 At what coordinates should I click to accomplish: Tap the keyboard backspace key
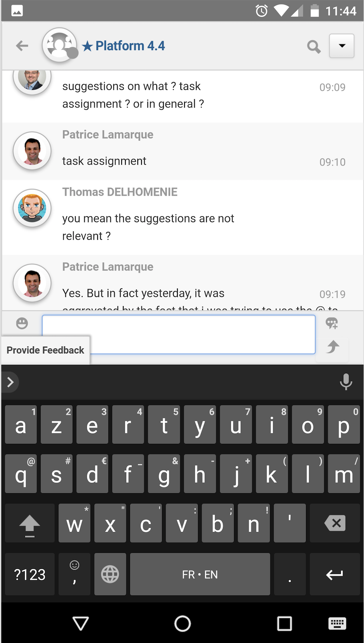(335, 523)
